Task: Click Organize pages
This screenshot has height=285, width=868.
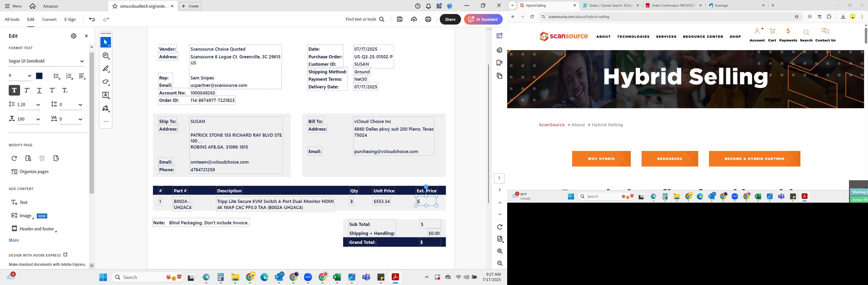Action: 30,172
